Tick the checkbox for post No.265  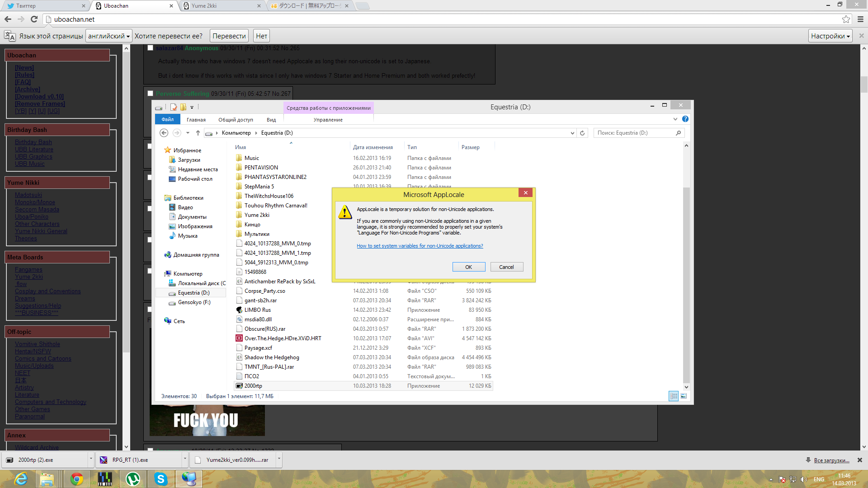pos(150,48)
